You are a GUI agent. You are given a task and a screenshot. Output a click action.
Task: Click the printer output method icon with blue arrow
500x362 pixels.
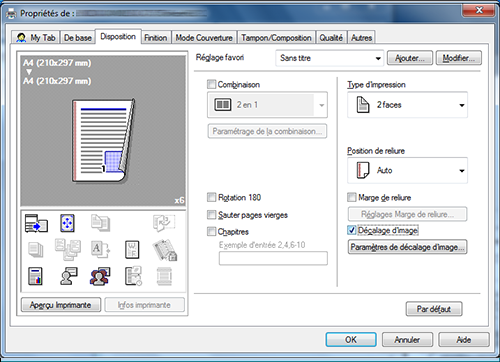pyautogui.click(x=36, y=223)
